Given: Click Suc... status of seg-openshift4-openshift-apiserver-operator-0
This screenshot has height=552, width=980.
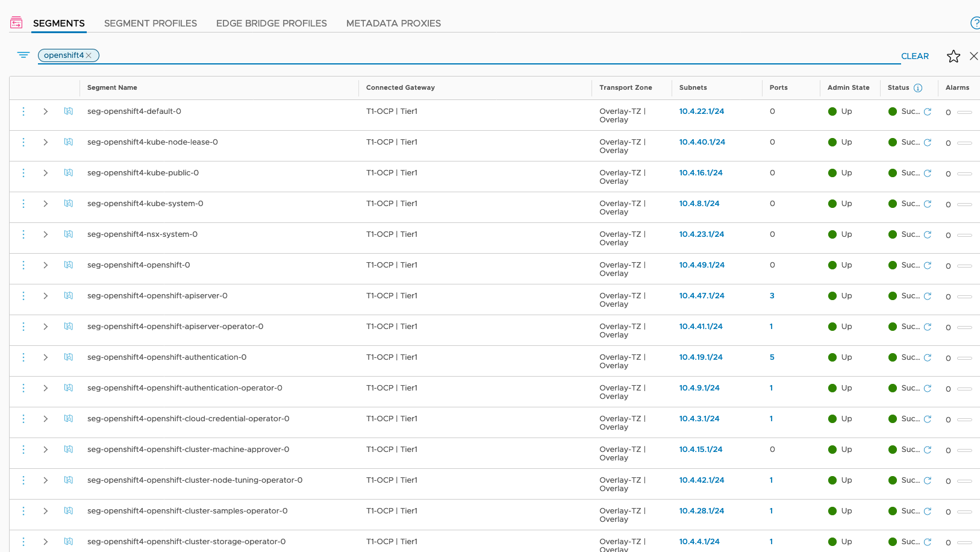Looking at the screenshot, I should point(911,327).
